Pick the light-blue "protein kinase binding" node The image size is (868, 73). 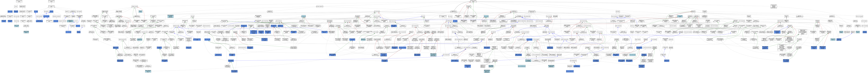click(x=17, y=26)
